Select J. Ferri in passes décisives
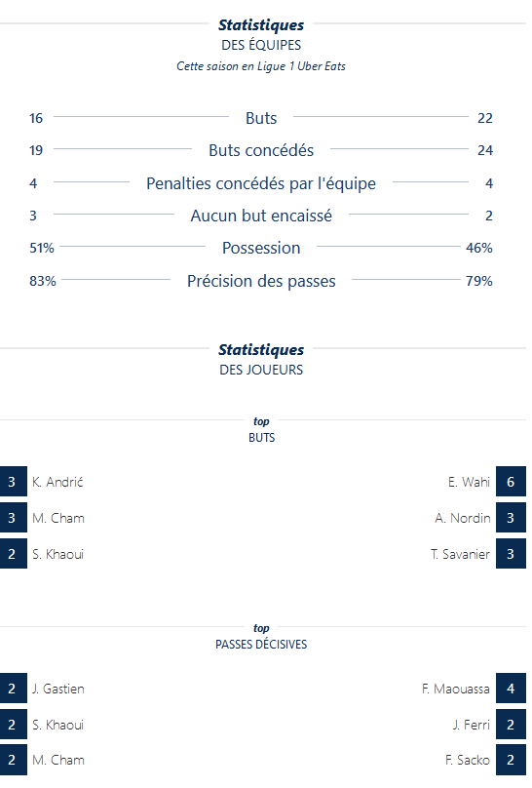Image resolution: width=532 pixels, height=788 pixels. [471, 725]
